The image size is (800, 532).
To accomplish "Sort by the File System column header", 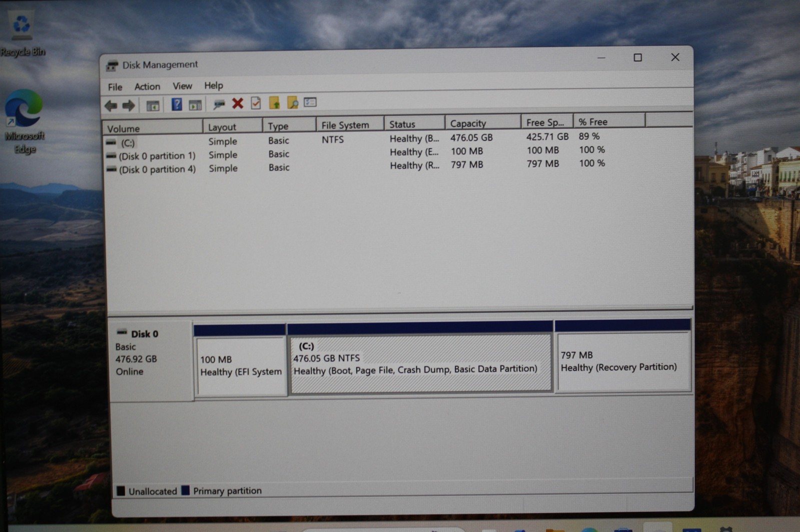I will pos(350,124).
